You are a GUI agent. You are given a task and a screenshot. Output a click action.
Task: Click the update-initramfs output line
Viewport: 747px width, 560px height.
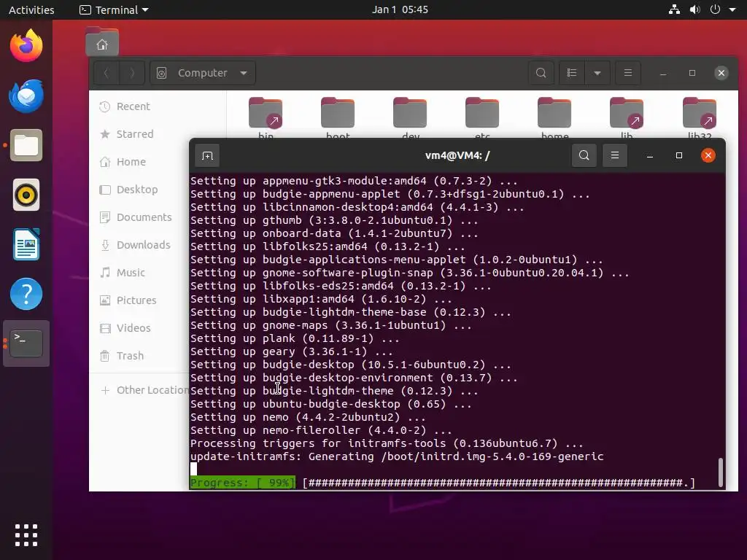(397, 456)
